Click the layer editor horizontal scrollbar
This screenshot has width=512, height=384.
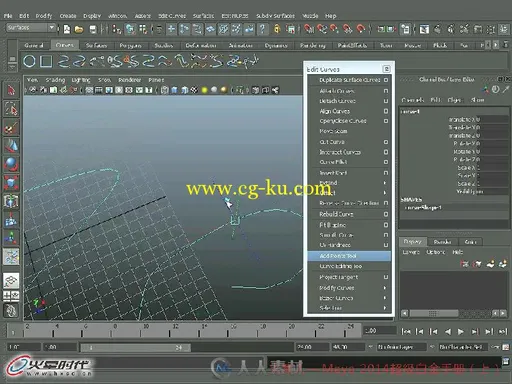434,313
